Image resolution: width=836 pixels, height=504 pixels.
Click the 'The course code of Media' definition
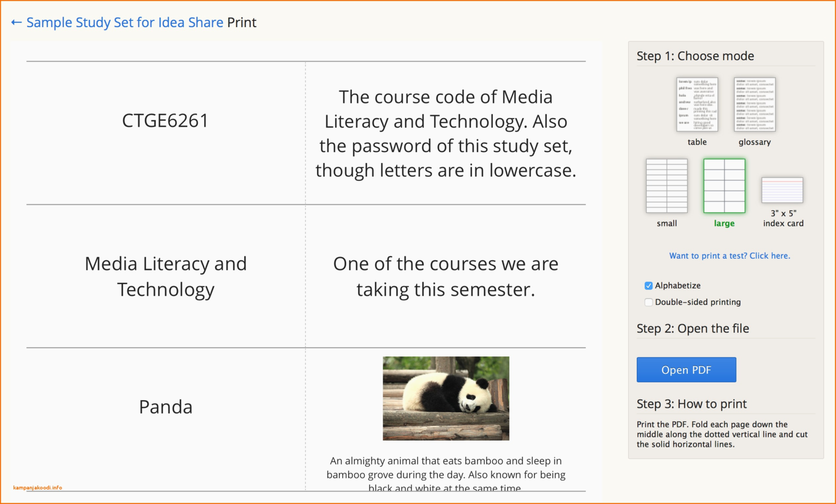[x=446, y=134]
